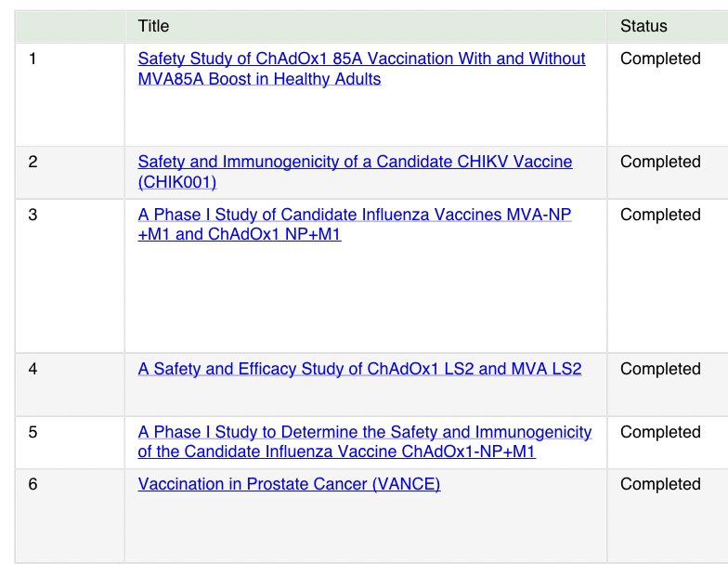Click the Status column header

pyautogui.click(x=643, y=26)
